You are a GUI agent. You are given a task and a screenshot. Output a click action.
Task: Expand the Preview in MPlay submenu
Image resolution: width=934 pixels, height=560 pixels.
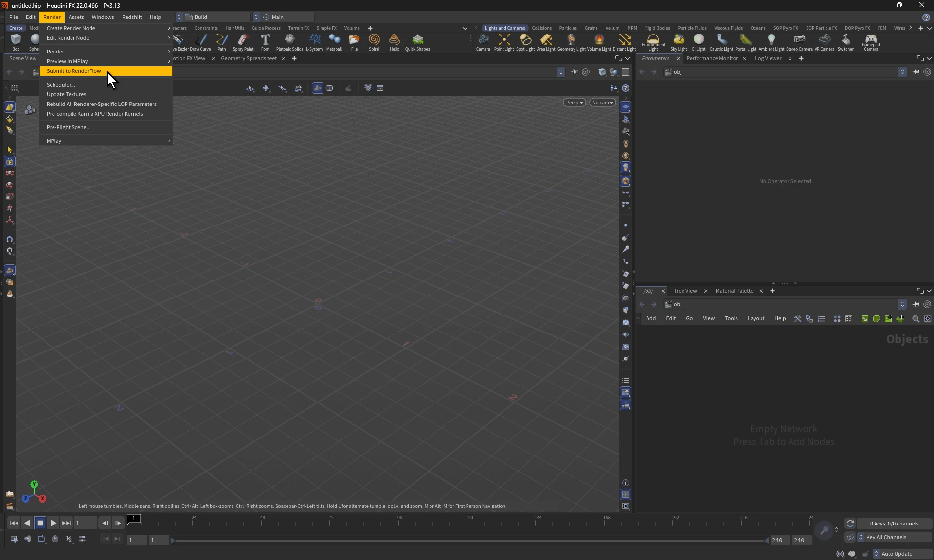click(106, 61)
